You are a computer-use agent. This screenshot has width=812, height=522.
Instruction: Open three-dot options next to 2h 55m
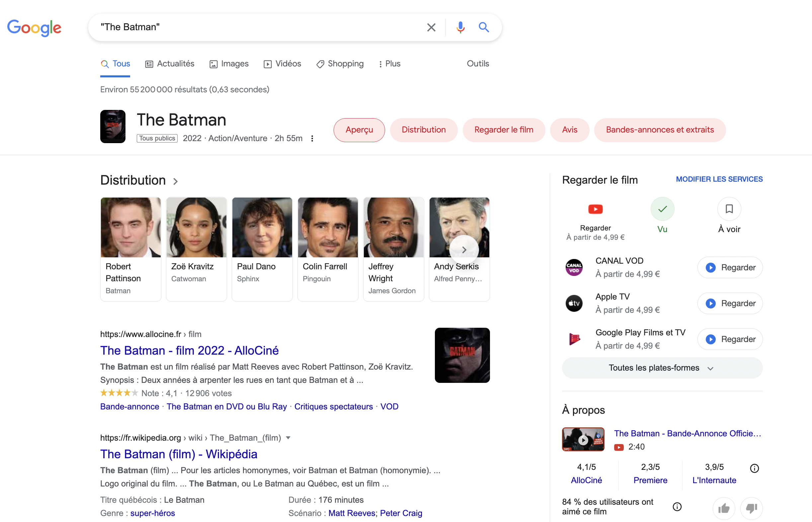click(312, 138)
